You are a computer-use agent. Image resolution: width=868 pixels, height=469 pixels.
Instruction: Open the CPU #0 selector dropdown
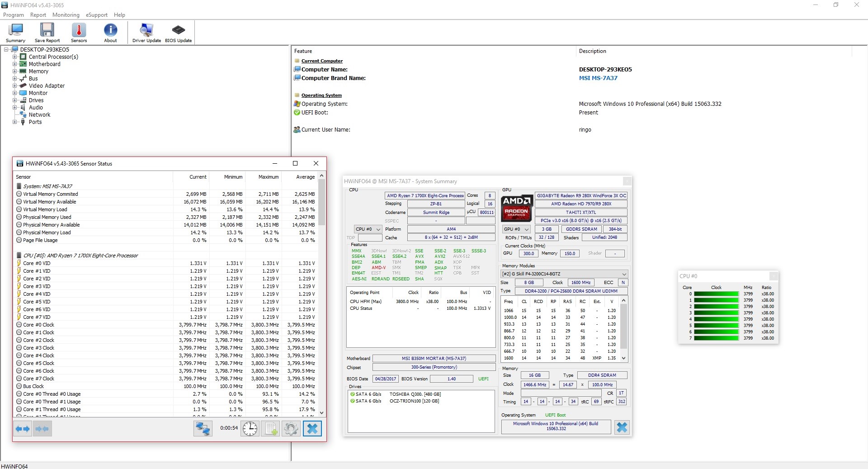pos(368,229)
